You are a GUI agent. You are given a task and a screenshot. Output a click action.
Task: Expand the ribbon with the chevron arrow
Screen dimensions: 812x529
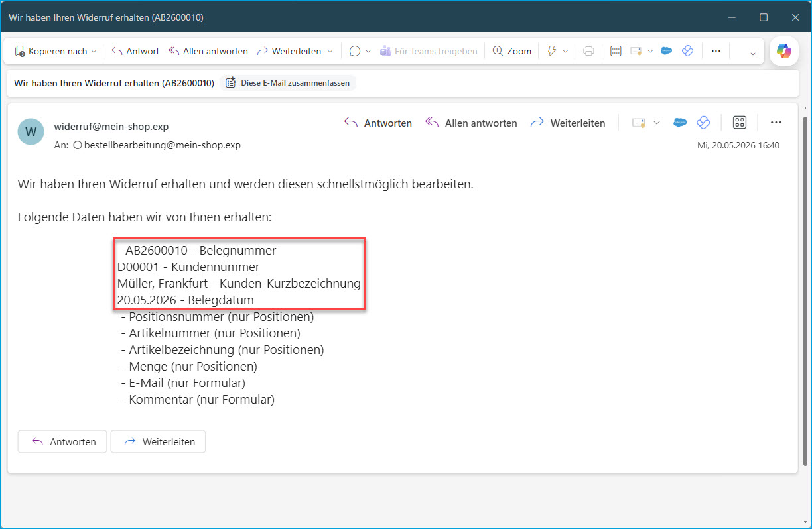tap(753, 52)
